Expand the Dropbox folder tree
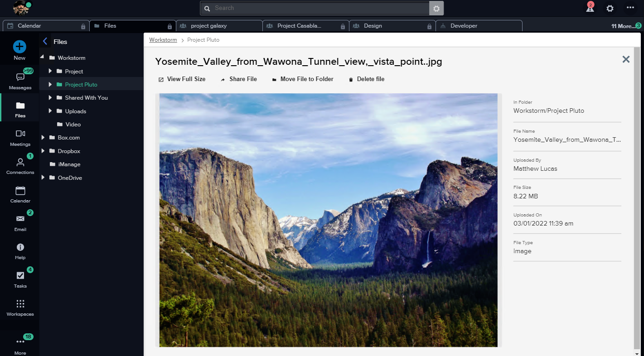The height and width of the screenshot is (356, 644). [x=43, y=151]
